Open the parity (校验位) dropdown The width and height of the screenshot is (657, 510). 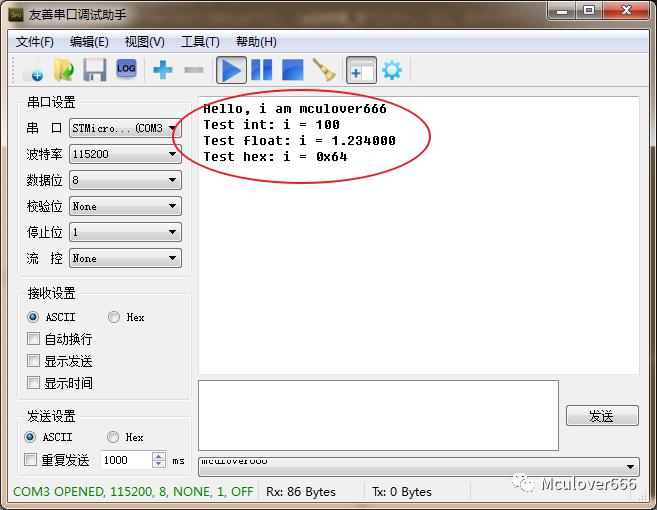(x=125, y=206)
